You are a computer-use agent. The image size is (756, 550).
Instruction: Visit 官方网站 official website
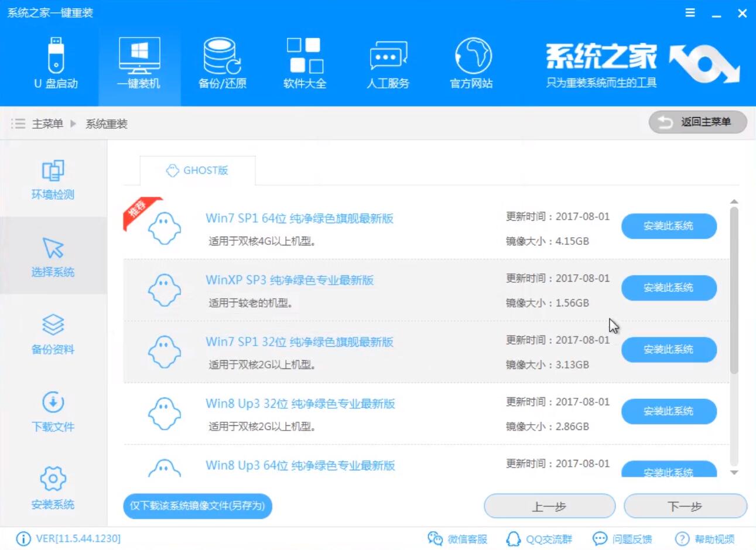[471, 62]
